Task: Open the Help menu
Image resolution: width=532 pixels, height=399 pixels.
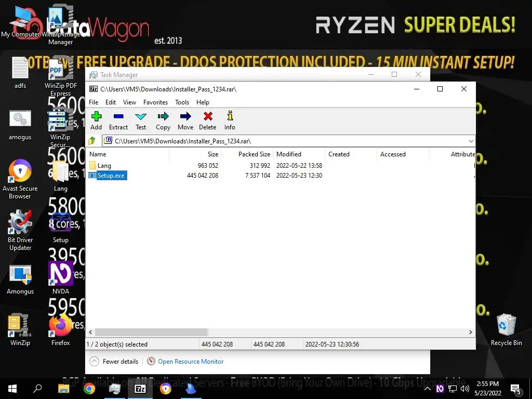Action: click(203, 102)
